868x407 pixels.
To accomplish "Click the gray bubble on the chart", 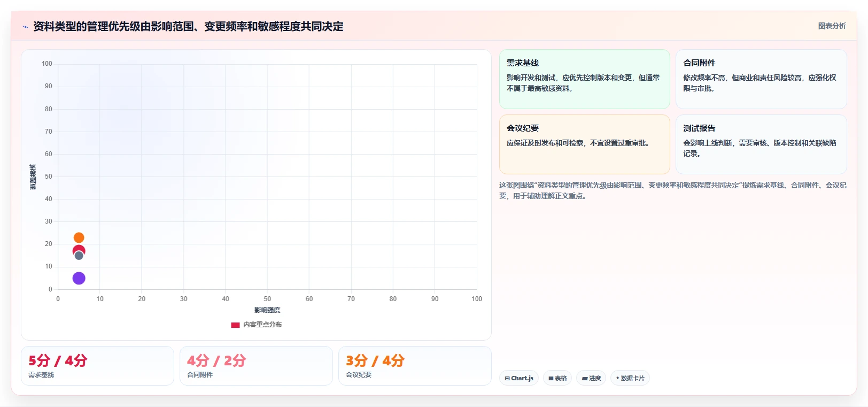I will (x=79, y=256).
